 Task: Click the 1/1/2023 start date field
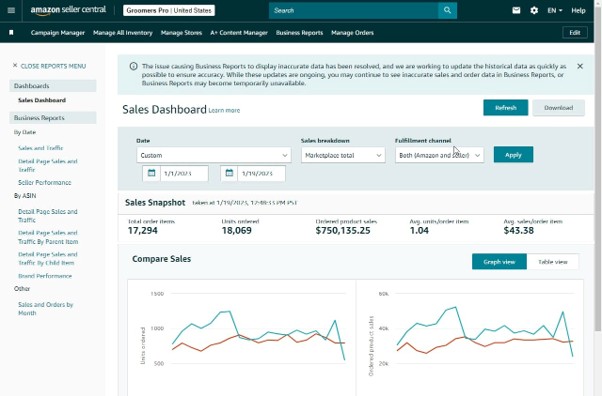tap(184, 173)
